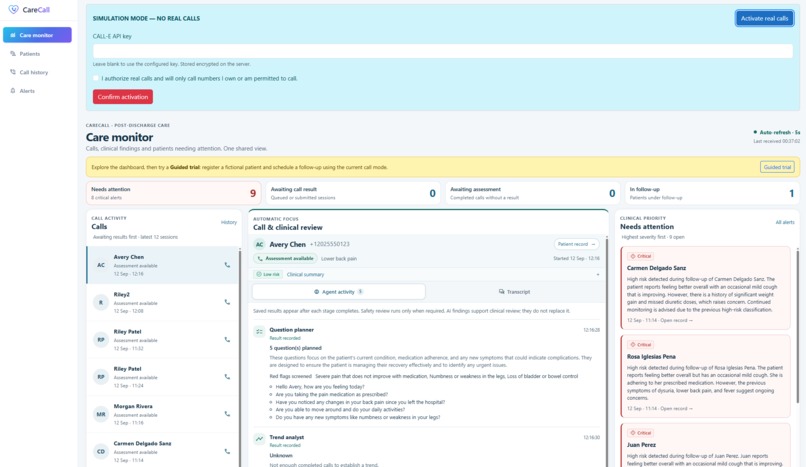This screenshot has width=806, height=467.
Task: Click the Critical badge on Juan Perez alert
Action: coord(641,433)
